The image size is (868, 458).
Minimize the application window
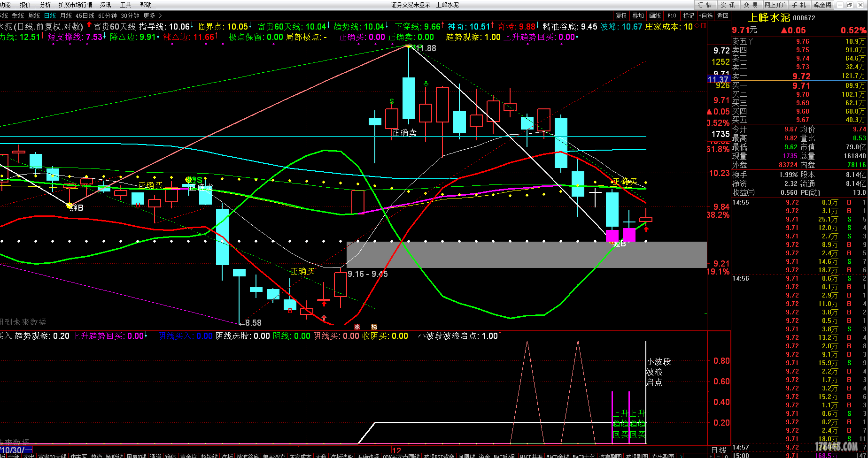pos(840,5)
